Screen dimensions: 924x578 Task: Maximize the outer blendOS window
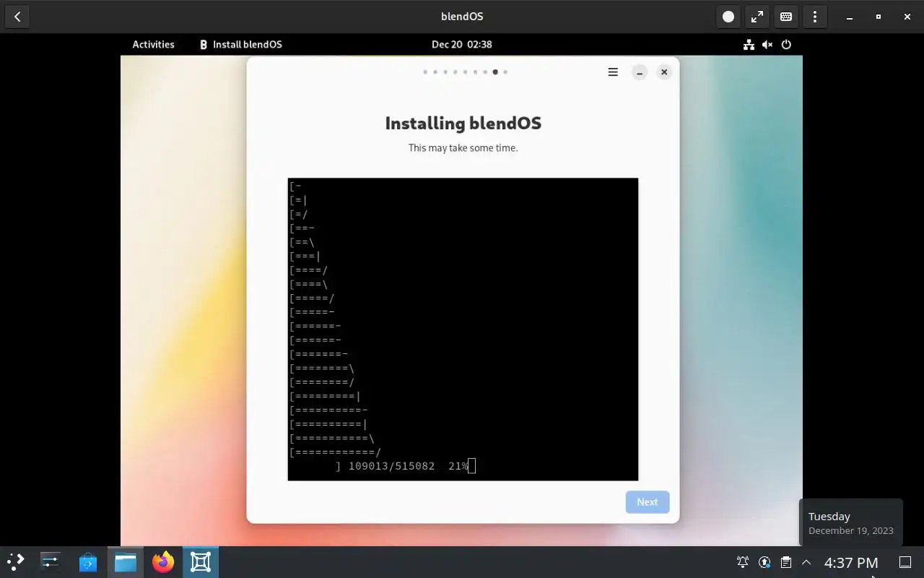tap(879, 17)
